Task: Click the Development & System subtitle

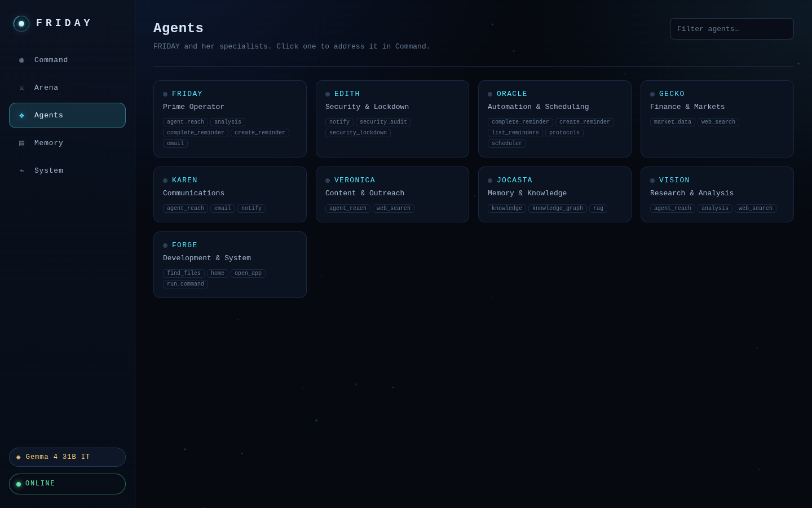Action: pyautogui.click(x=207, y=259)
